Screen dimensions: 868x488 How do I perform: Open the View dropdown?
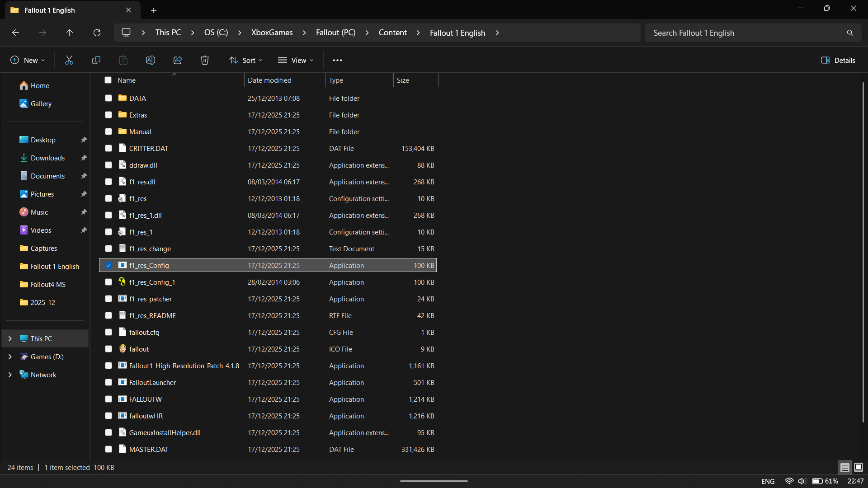tap(296, 60)
